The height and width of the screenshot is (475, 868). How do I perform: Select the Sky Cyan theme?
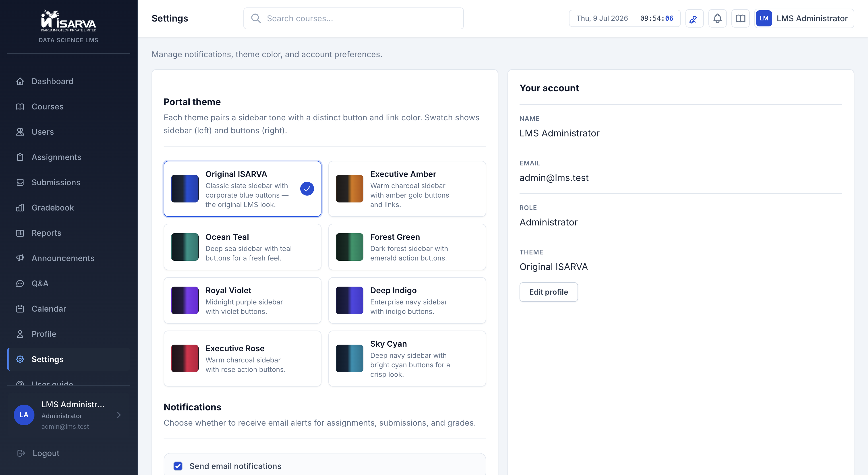(x=407, y=358)
